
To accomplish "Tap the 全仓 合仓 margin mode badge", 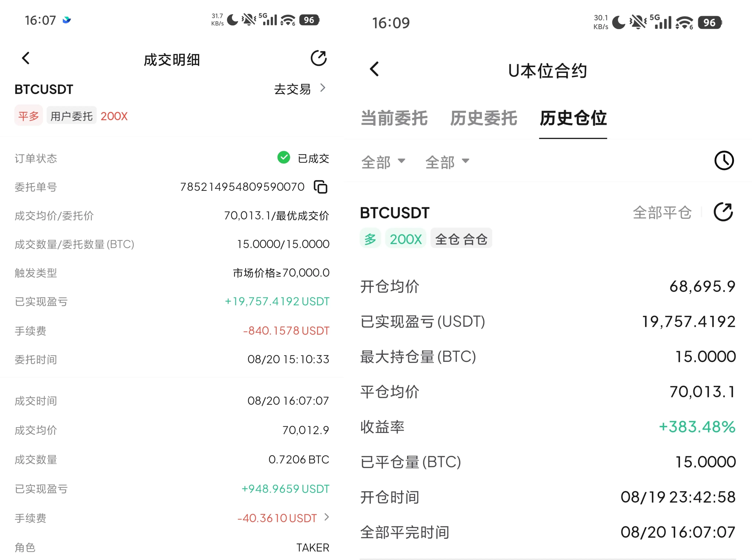I will (461, 239).
